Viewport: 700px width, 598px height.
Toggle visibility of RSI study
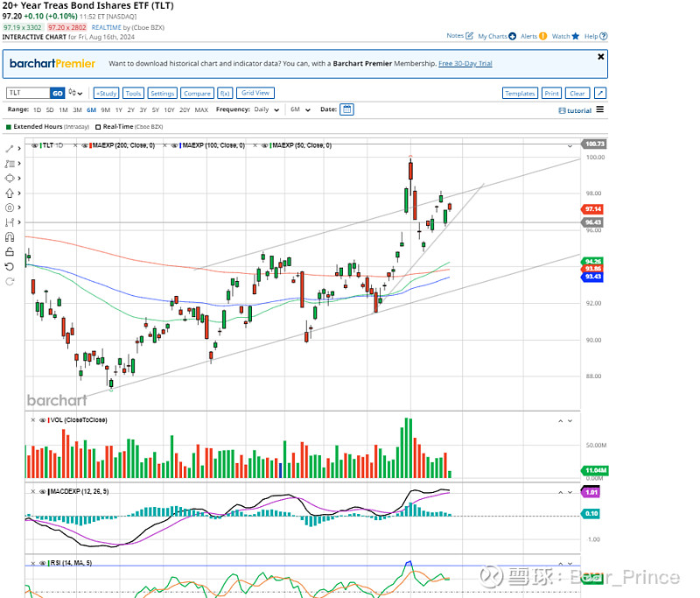(x=42, y=563)
